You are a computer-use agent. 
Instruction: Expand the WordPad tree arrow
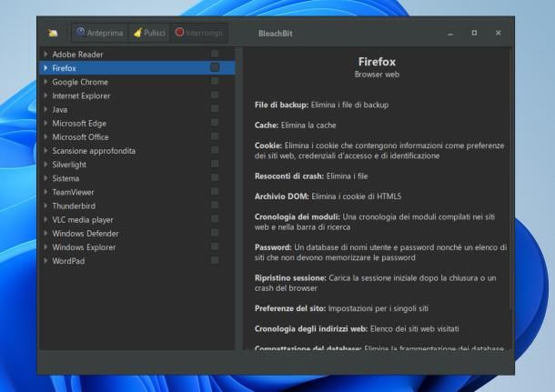(45, 261)
